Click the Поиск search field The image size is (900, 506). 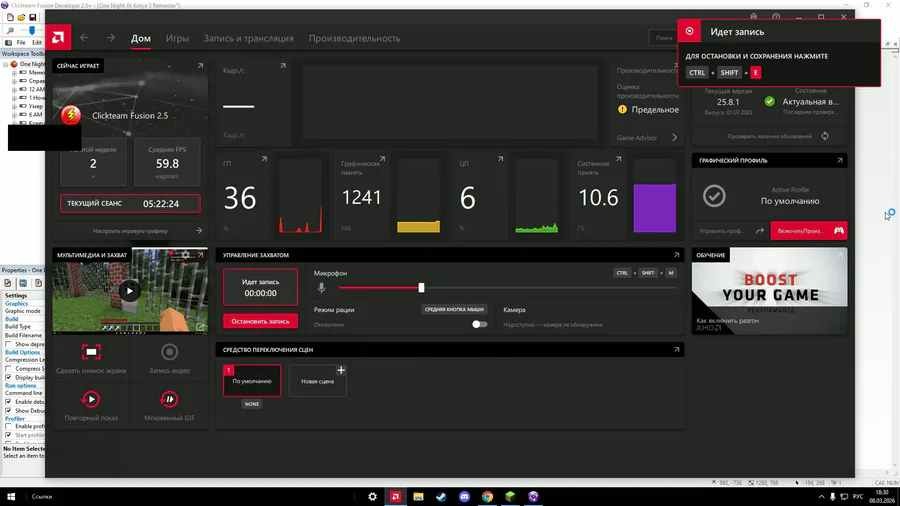[x=664, y=38]
